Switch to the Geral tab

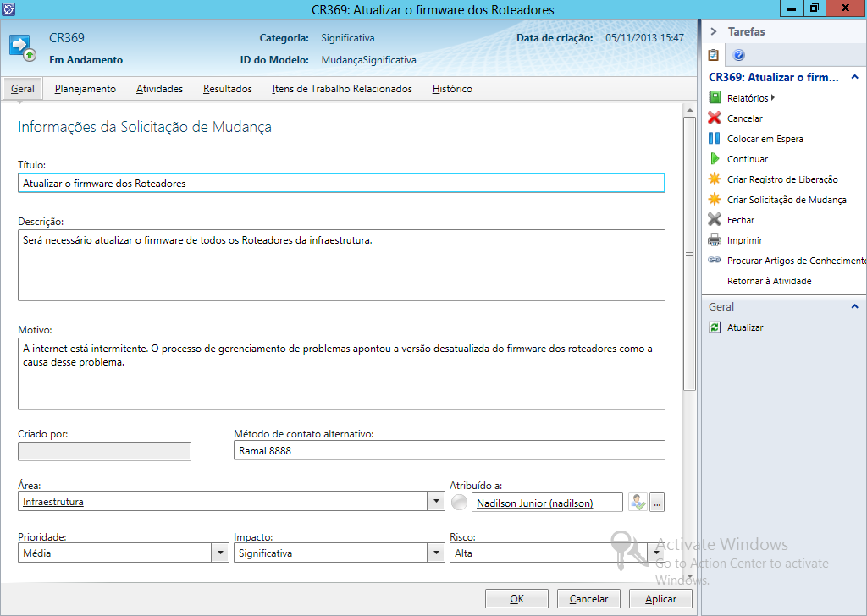coord(23,89)
